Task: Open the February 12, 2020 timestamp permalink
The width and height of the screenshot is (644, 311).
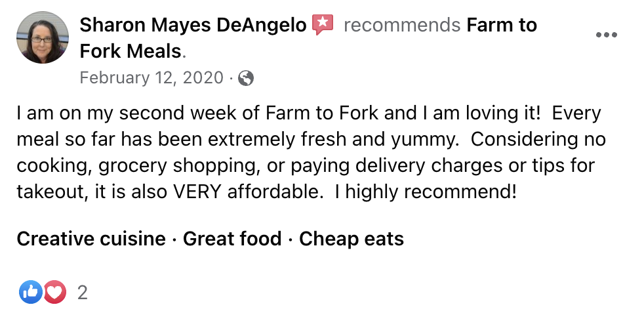Action: pos(151,77)
